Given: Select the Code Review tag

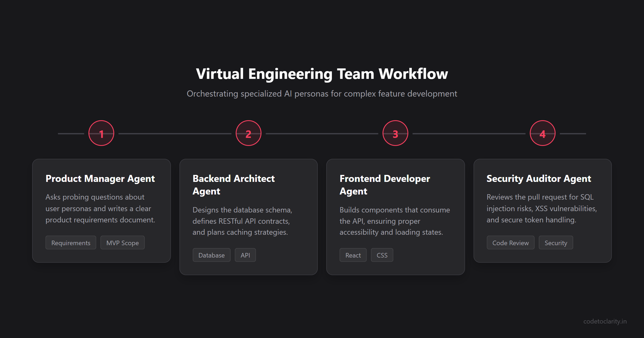Looking at the screenshot, I should click(511, 243).
